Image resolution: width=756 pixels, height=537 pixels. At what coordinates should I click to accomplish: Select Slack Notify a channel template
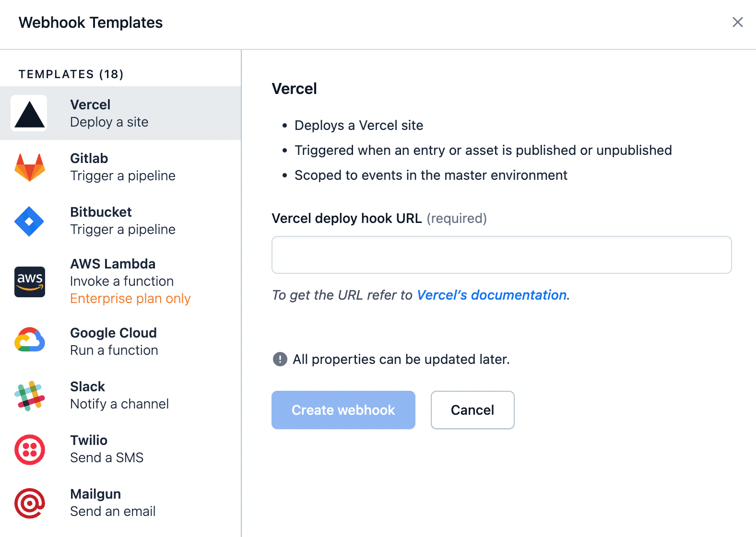(x=119, y=395)
